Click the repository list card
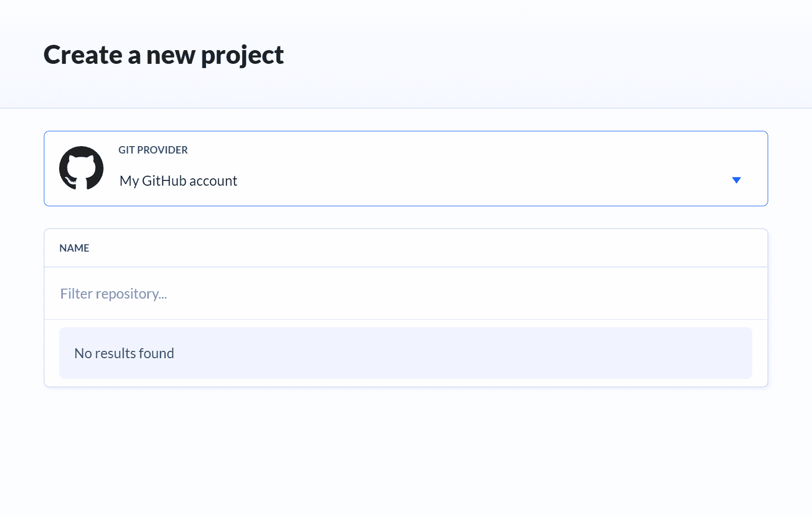The height and width of the screenshot is (517, 812). click(x=405, y=308)
